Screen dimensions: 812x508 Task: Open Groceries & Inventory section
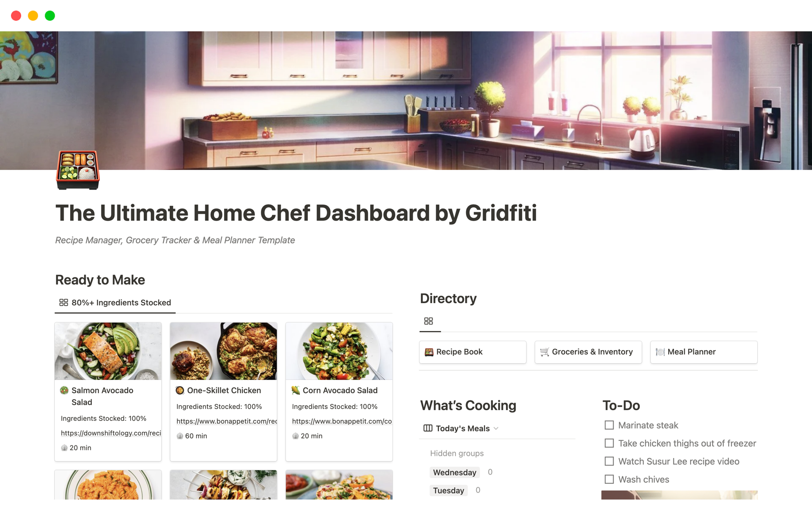pyautogui.click(x=586, y=351)
